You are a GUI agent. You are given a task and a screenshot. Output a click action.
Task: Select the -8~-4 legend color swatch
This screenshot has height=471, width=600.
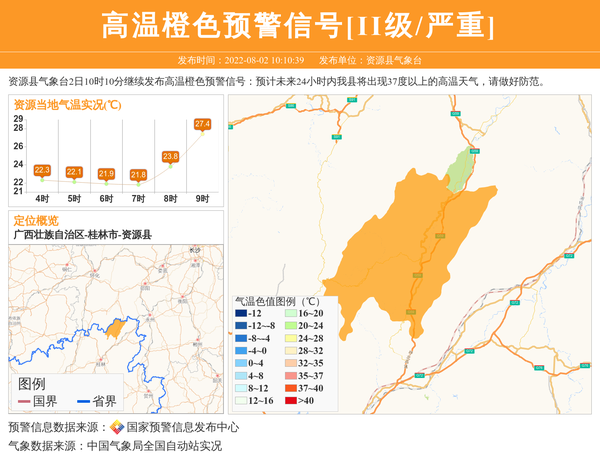[x=241, y=338]
